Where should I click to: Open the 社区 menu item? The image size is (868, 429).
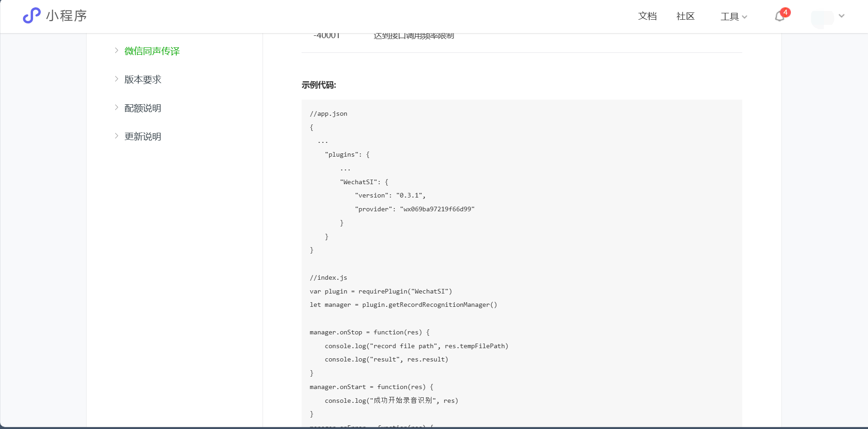[685, 16]
